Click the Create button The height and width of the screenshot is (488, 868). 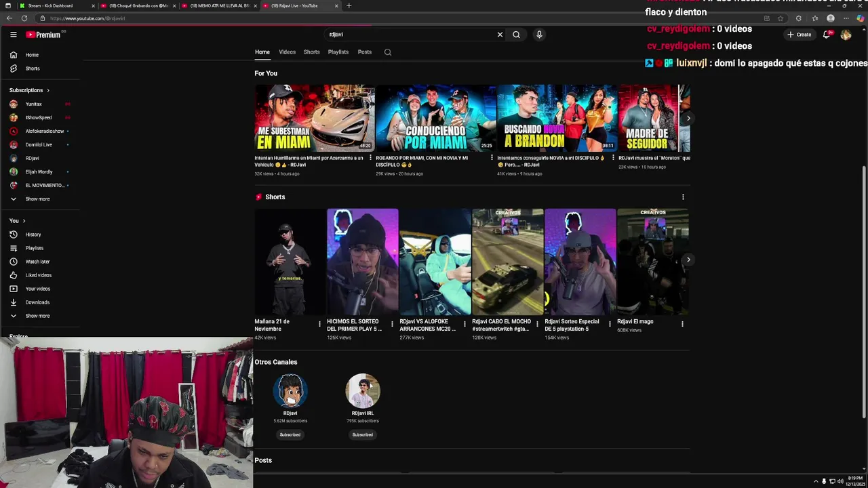pos(799,35)
